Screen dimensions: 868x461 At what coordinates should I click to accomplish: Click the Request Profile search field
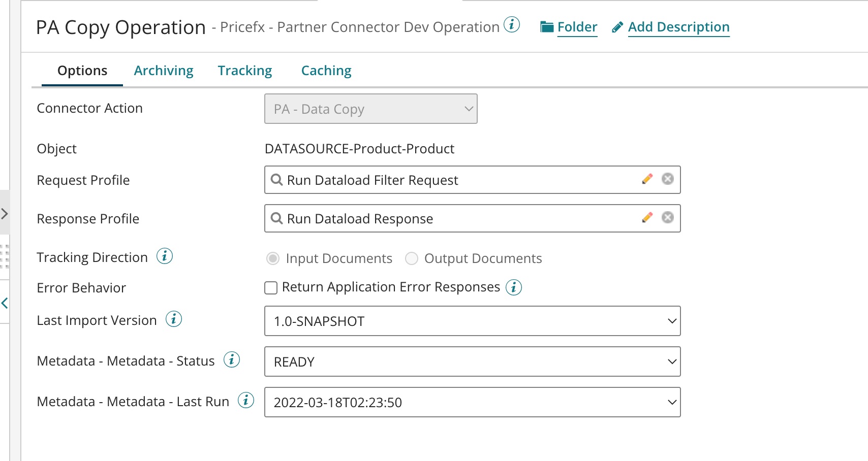click(457, 180)
